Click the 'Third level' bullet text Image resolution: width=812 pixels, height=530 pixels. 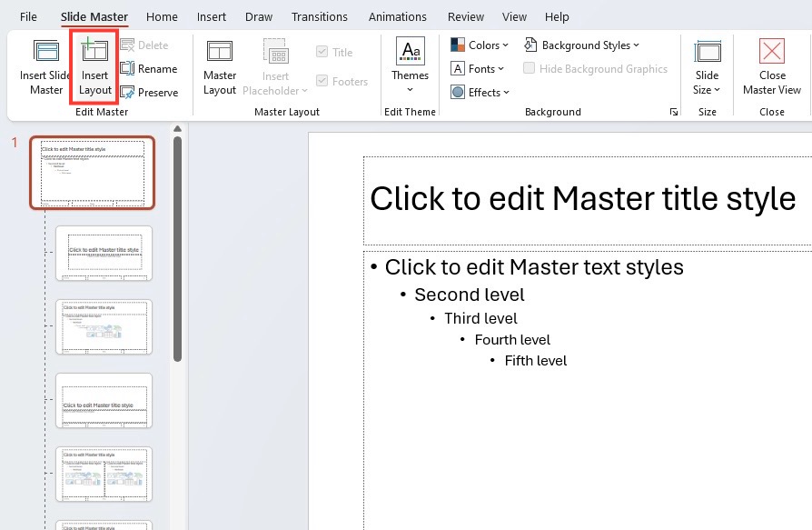480,318
